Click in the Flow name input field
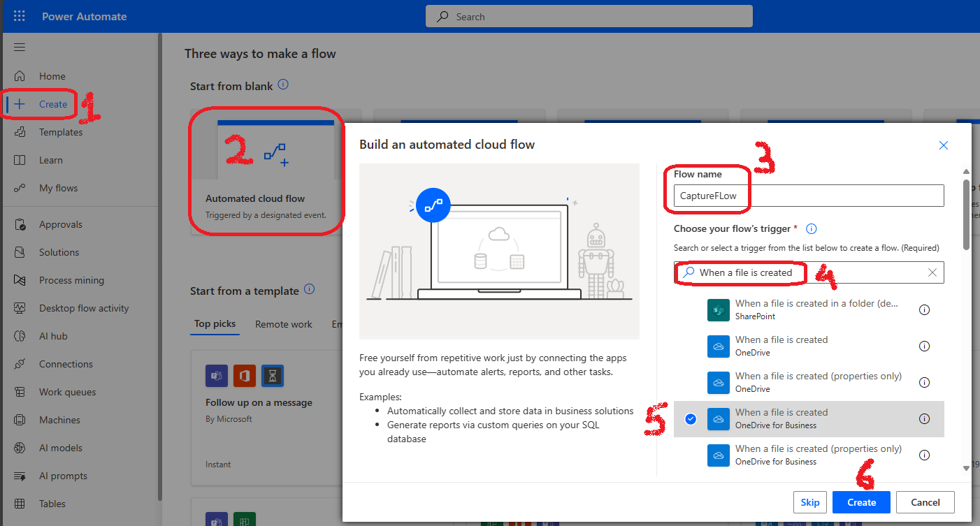 tap(809, 196)
